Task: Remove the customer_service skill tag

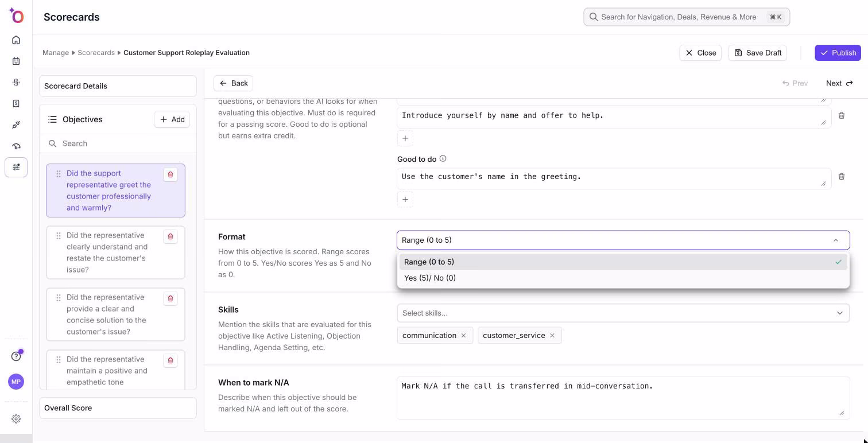Action: pos(552,335)
